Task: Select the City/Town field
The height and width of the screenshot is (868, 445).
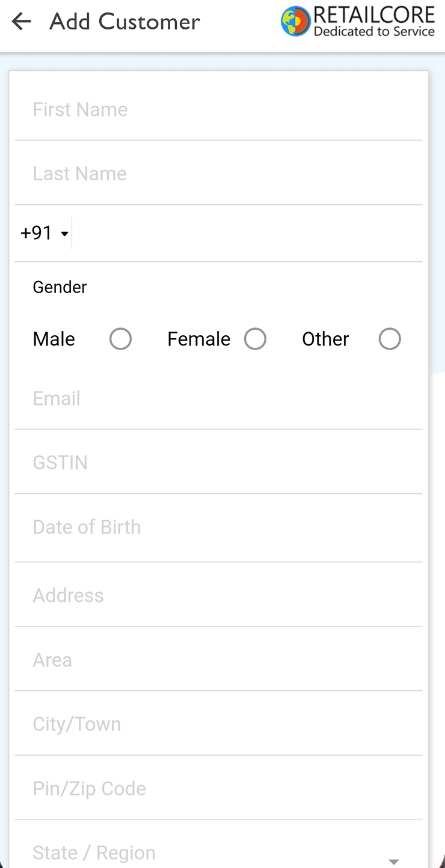Action: pos(219,724)
